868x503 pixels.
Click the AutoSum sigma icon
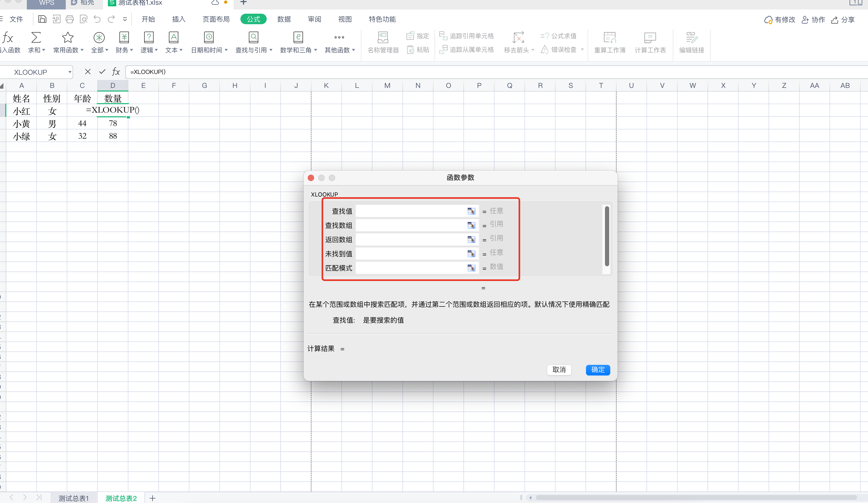click(x=36, y=37)
